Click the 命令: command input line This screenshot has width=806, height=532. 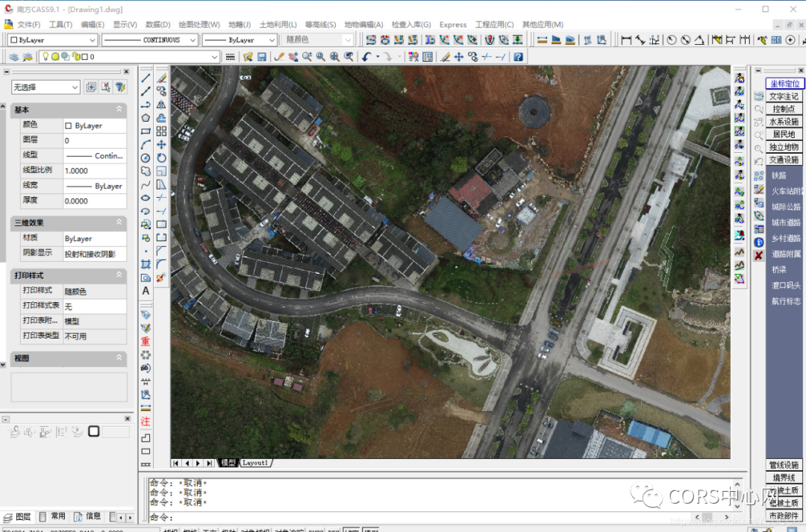[419, 516]
